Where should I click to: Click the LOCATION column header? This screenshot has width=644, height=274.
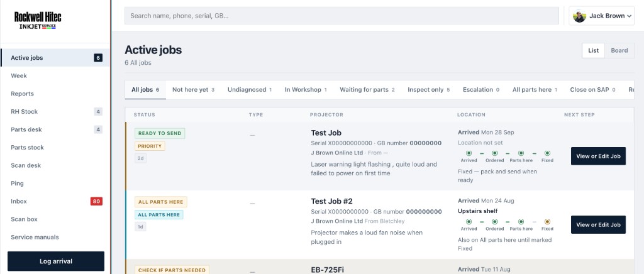[471, 115]
